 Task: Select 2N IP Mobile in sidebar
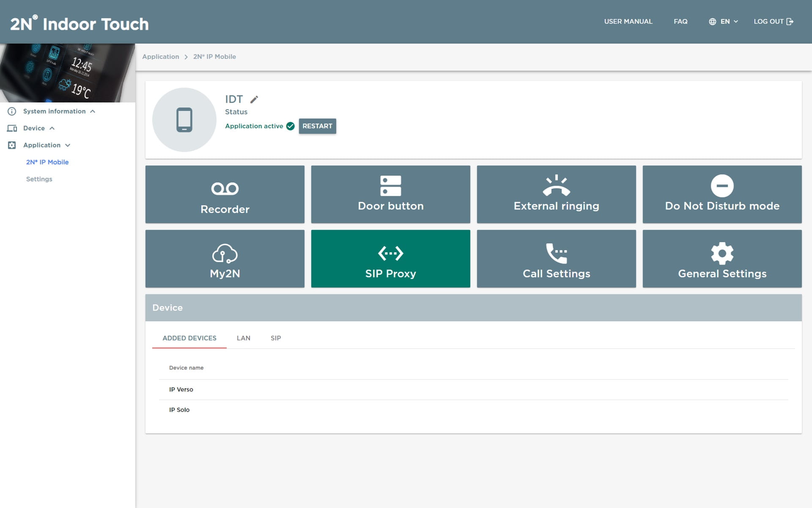click(47, 162)
